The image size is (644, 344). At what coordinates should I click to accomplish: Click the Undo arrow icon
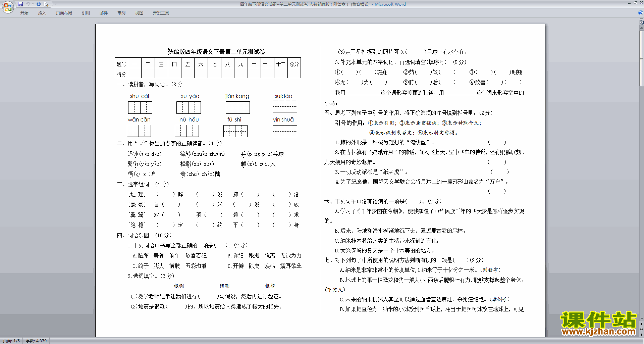(x=28, y=4)
